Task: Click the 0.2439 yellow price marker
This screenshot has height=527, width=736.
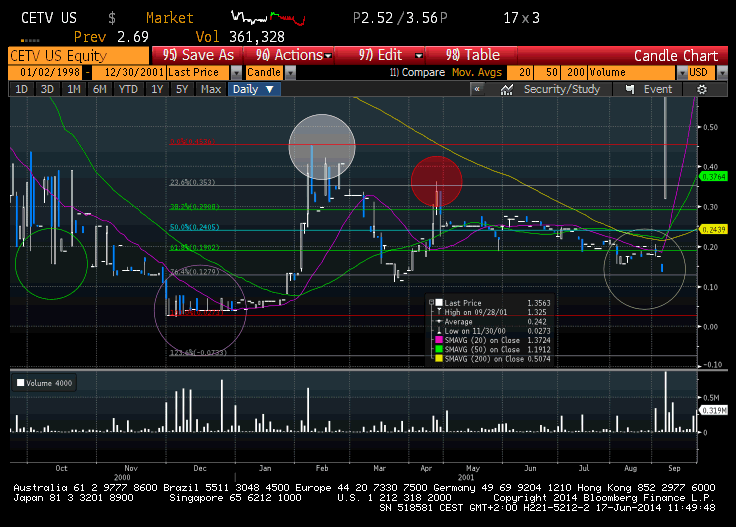Action: 713,229
